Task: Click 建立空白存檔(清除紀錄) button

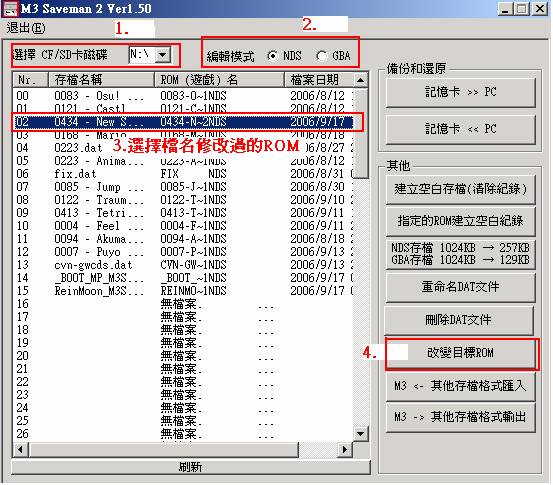Action: click(461, 189)
